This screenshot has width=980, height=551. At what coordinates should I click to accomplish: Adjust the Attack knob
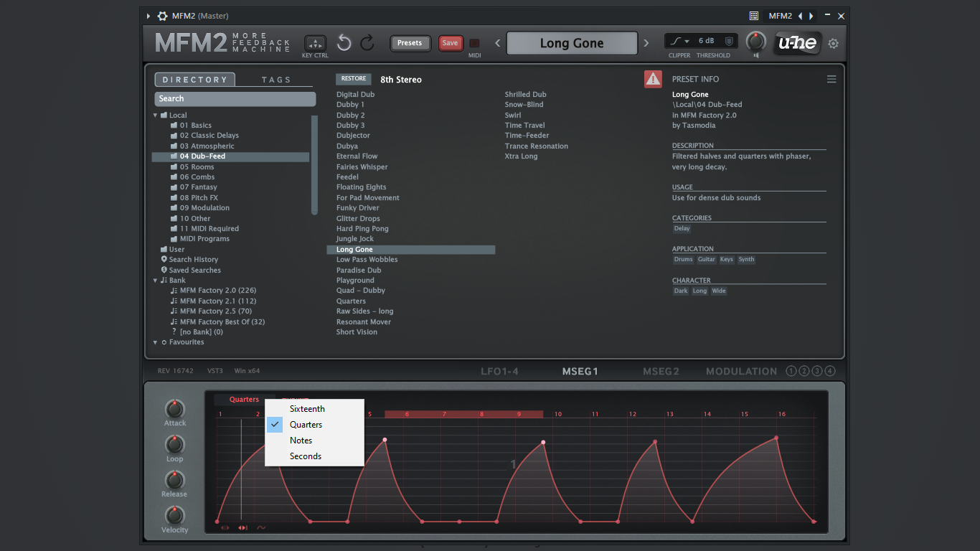coord(174,409)
